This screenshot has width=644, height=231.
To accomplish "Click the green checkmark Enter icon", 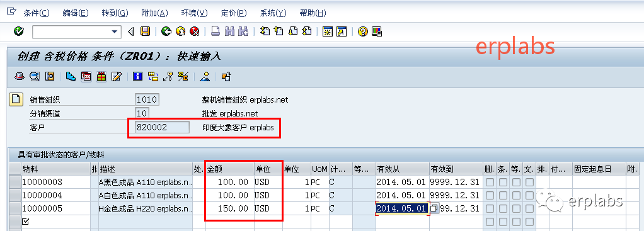I will [18, 31].
